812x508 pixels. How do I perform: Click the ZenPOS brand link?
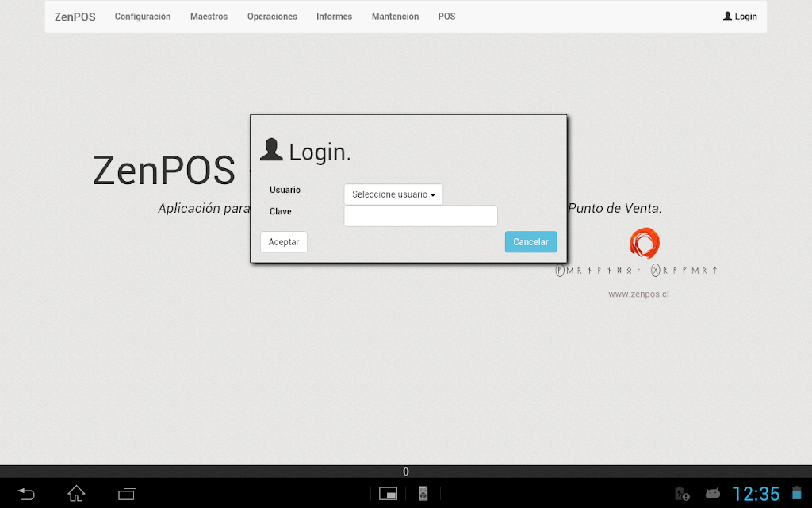coord(75,17)
